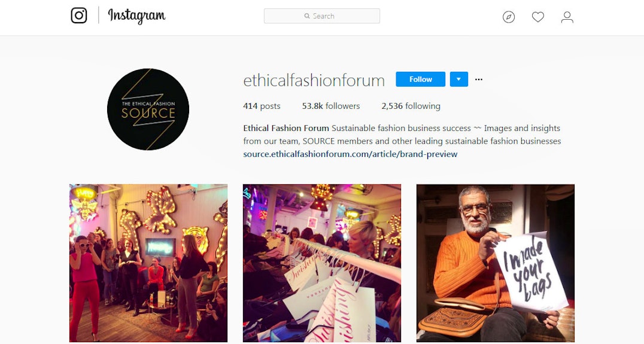
Task: View the 53.8k followers list
Action: click(x=330, y=106)
